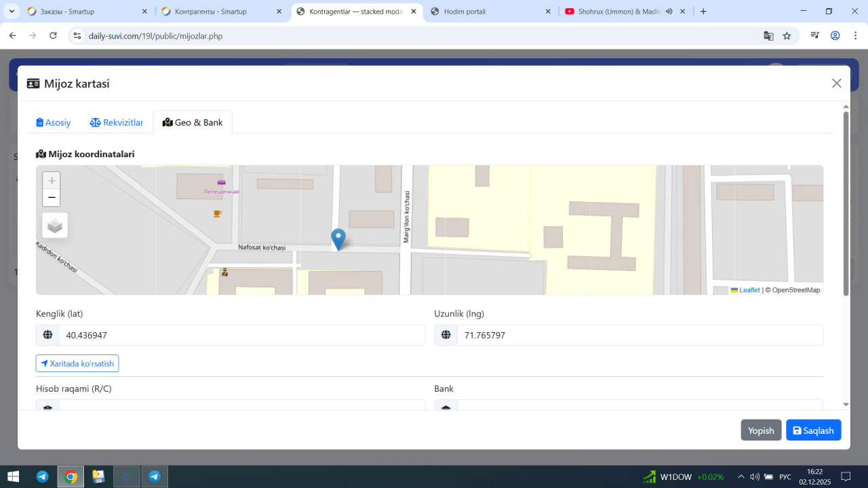Select the Geo & Bank tab

tap(193, 123)
